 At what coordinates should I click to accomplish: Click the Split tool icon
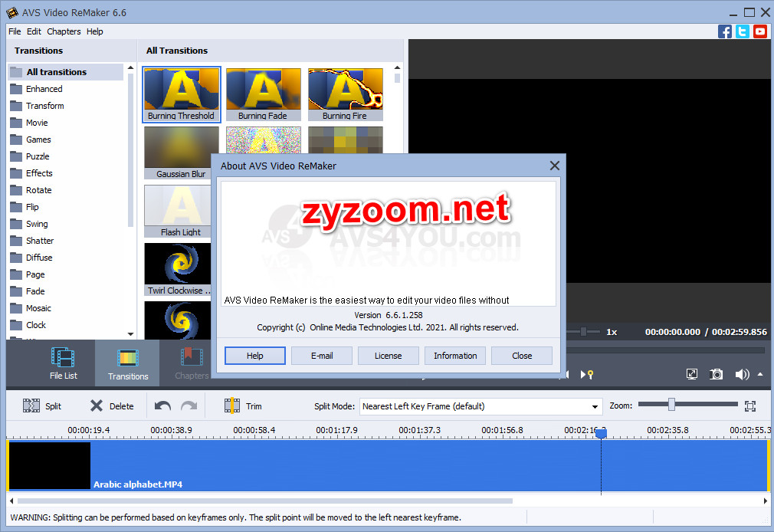click(x=31, y=406)
